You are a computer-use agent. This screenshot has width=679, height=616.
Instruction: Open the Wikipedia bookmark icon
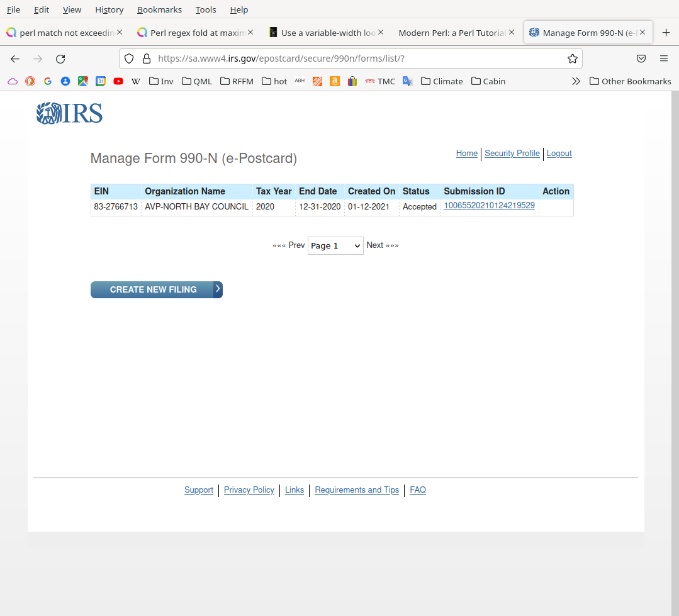pos(135,81)
